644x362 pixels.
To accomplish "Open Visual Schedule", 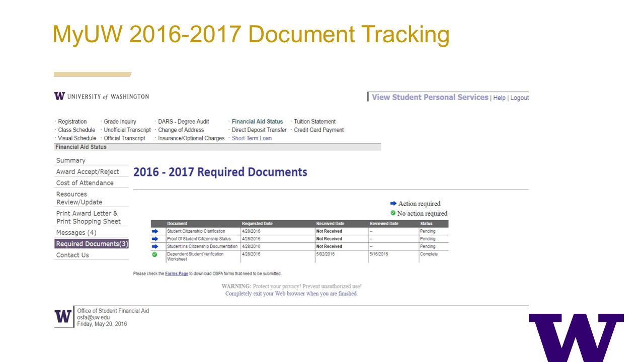I will tap(77, 138).
